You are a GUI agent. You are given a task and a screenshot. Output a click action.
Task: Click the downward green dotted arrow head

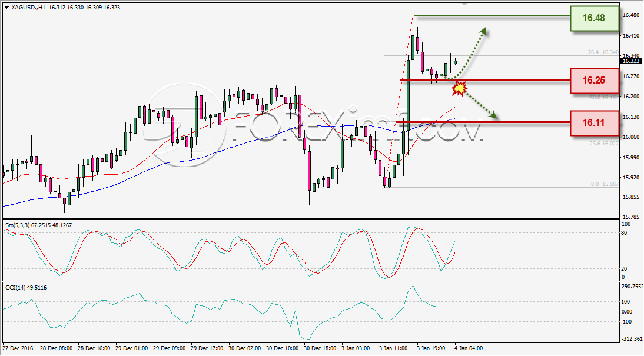pos(493,116)
